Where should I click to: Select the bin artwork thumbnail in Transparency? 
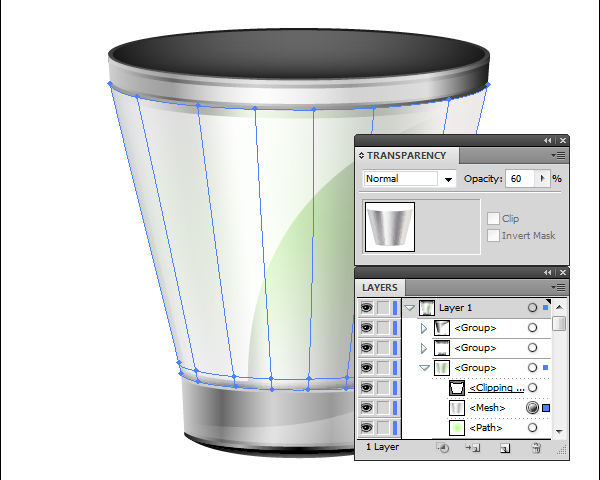pos(390,227)
